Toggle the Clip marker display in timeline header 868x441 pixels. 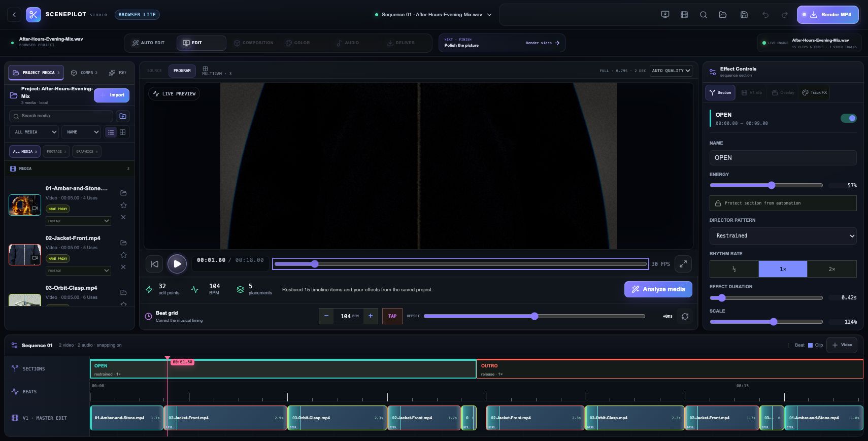(815, 345)
